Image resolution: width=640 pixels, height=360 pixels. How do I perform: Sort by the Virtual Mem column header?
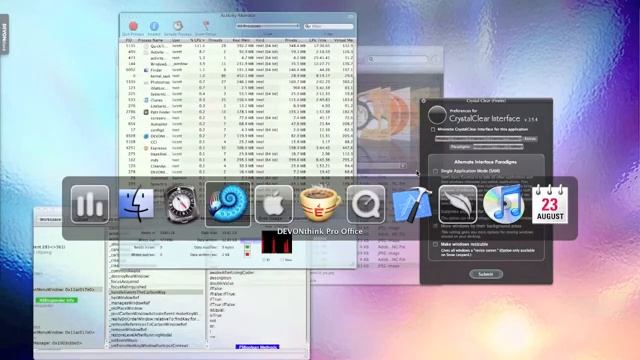[344, 40]
